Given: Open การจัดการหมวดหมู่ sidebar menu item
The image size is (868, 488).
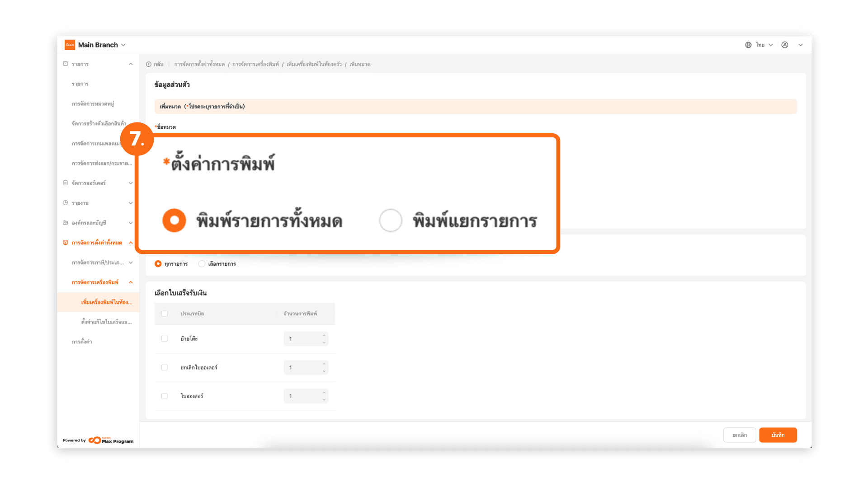Looking at the screenshot, I should coord(93,104).
